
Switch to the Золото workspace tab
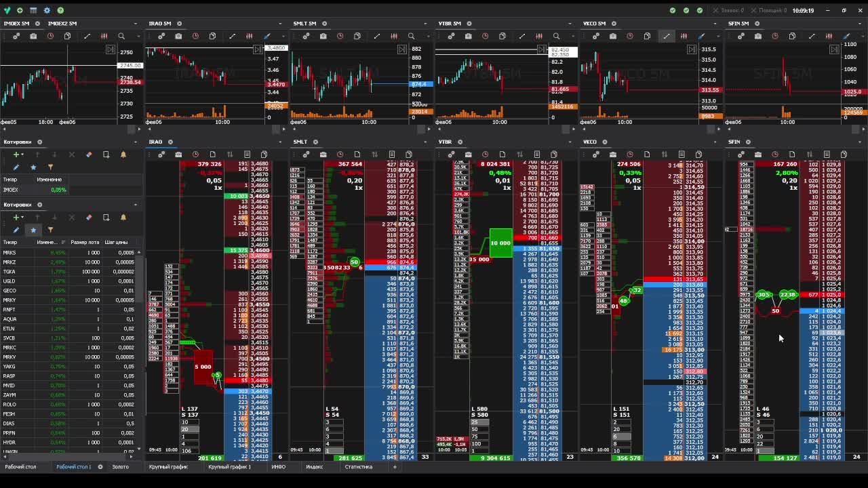tap(120, 467)
